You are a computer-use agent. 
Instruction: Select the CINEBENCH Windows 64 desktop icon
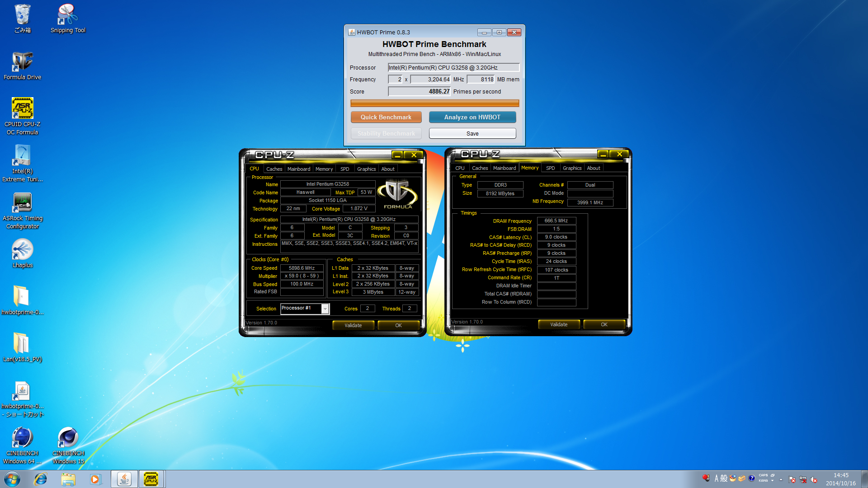[22, 446]
